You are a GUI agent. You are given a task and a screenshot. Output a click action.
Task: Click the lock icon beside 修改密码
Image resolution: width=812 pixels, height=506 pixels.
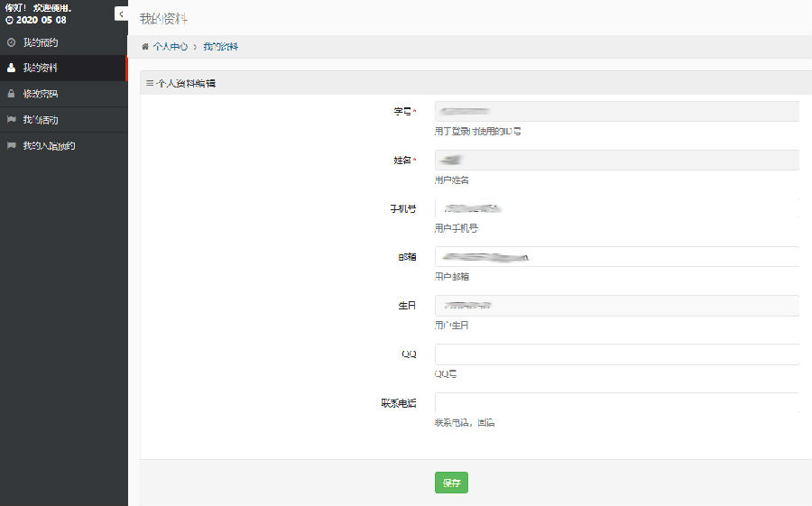click(11, 94)
